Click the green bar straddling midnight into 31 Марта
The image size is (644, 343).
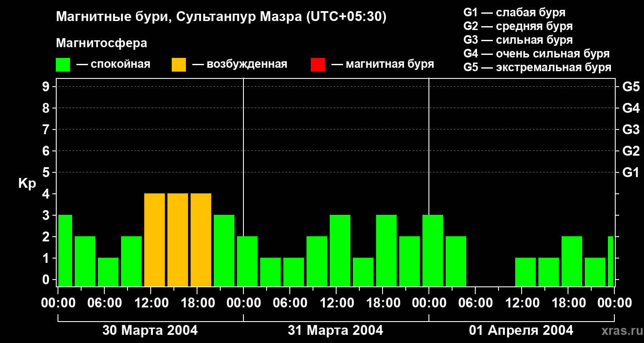point(247,262)
